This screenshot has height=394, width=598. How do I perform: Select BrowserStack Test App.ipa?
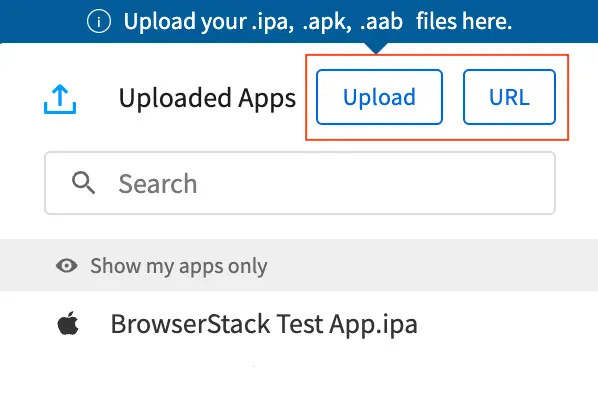[x=264, y=324]
